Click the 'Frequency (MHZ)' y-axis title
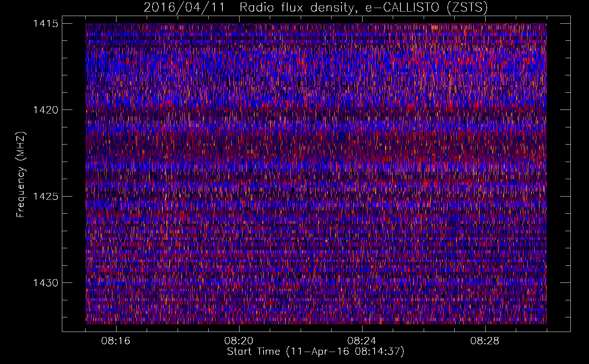This screenshot has width=589, height=364. coord(21,174)
